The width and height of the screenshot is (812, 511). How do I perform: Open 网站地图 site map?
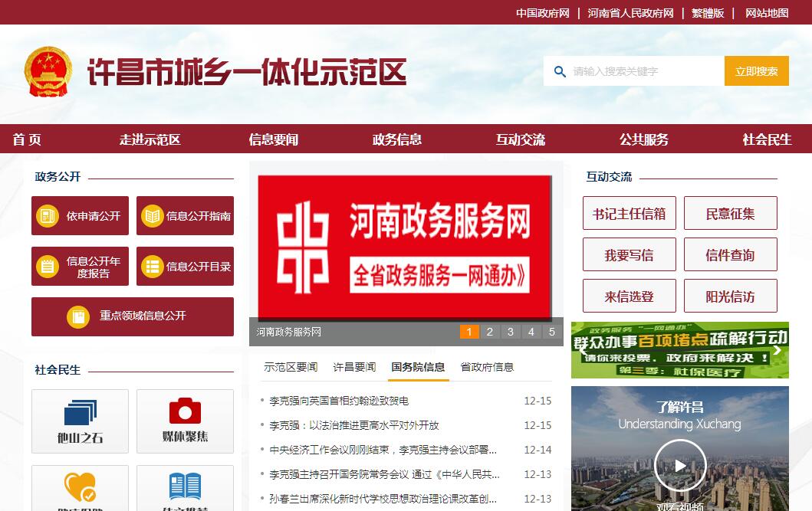(x=767, y=13)
